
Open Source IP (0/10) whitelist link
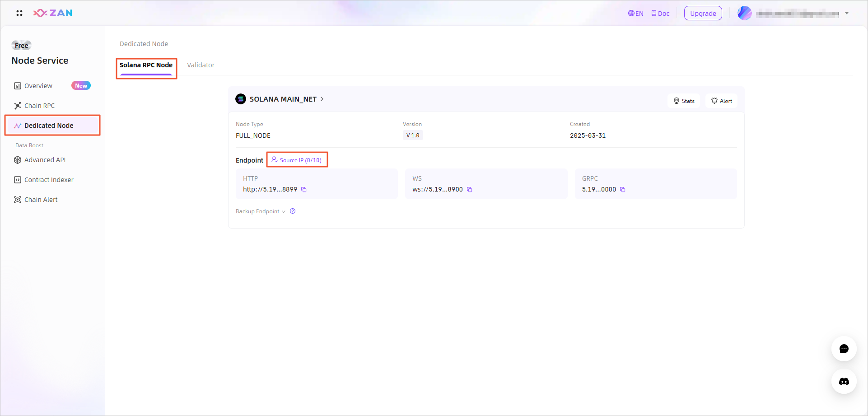297,160
